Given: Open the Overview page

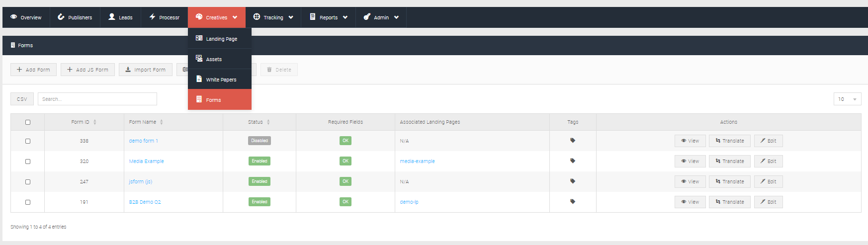Looking at the screenshot, I should (26, 17).
